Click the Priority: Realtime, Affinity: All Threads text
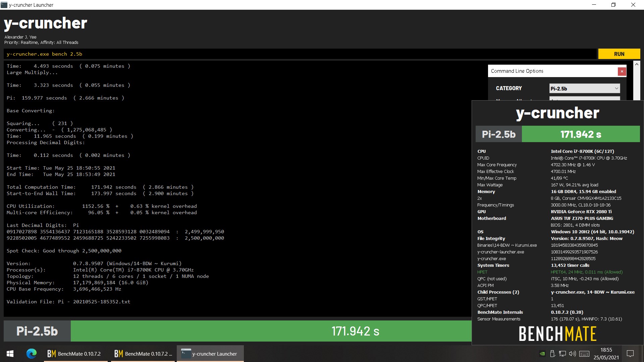 click(41, 43)
